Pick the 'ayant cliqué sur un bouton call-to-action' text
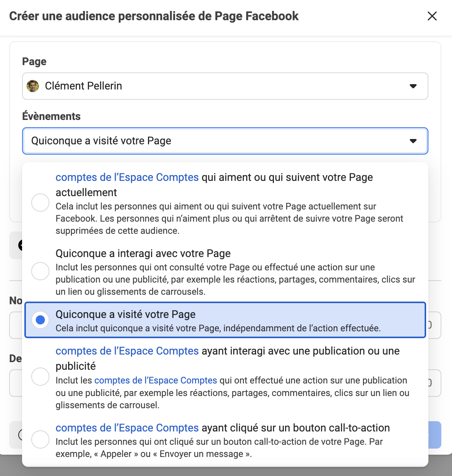Screen dimensions: 452x476 coord(296,428)
